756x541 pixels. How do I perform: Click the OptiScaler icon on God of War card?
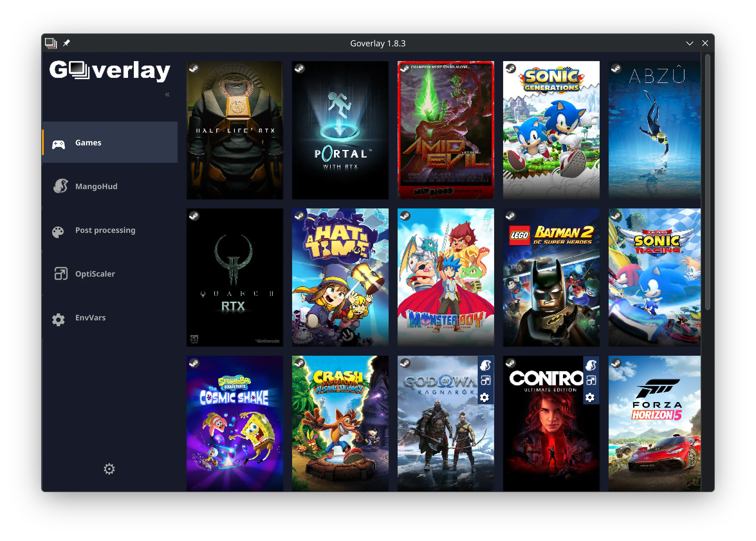[485, 381]
